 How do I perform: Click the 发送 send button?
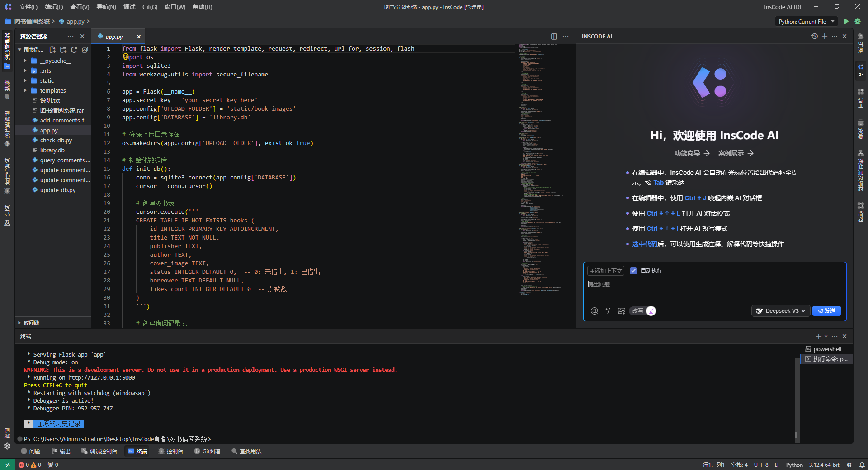coord(826,311)
